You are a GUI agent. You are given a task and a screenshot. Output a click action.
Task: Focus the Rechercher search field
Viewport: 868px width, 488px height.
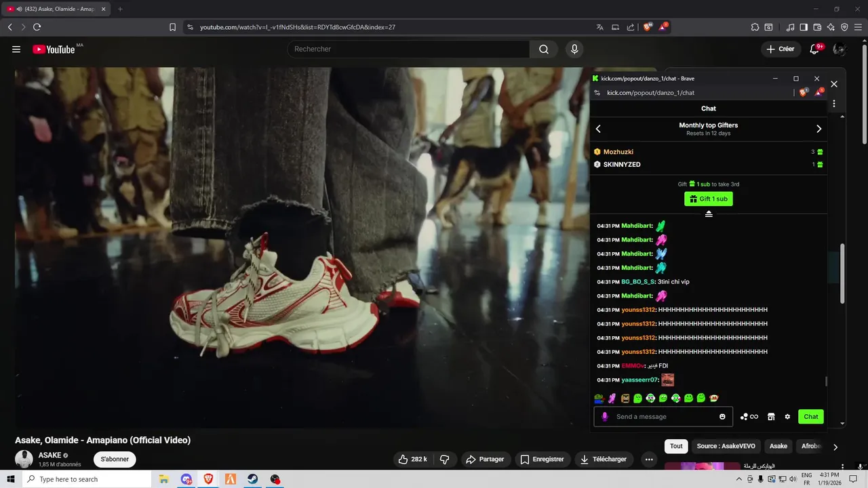pyautogui.click(x=409, y=49)
